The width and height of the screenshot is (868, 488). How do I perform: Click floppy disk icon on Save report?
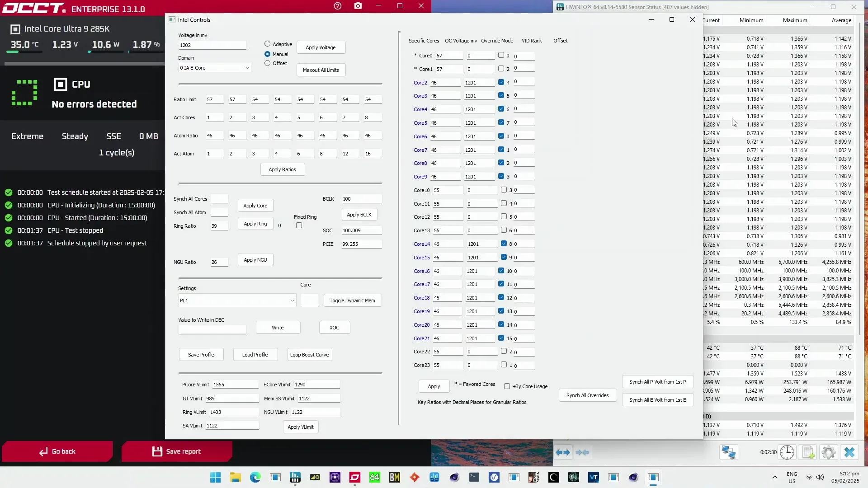click(157, 451)
